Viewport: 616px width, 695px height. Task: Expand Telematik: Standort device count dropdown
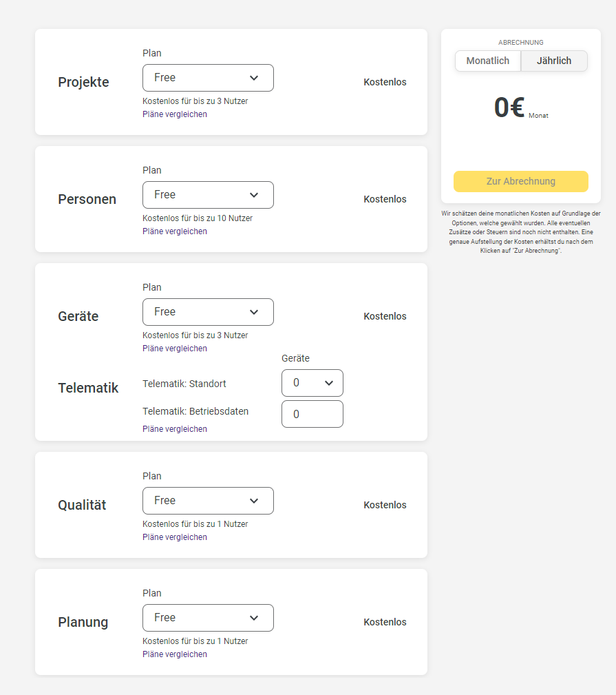click(x=312, y=383)
